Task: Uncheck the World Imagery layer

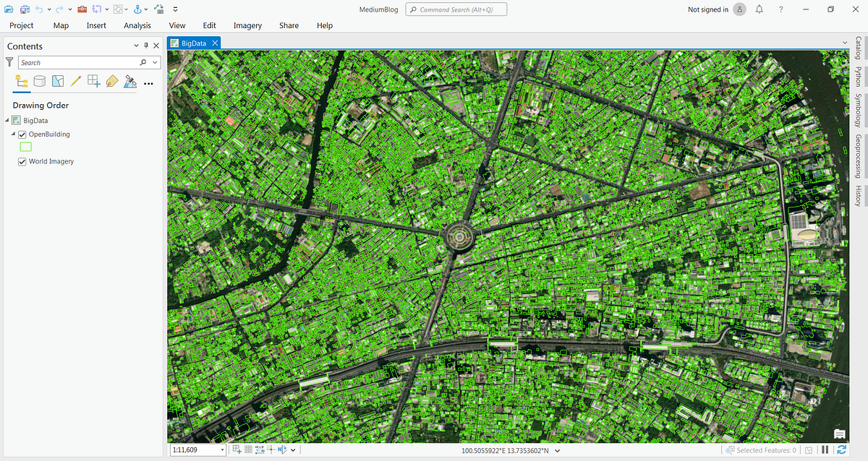Action: 22,161
